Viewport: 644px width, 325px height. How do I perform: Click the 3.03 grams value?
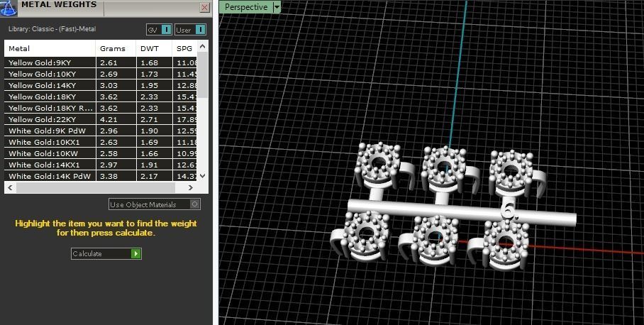(x=109, y=85)
